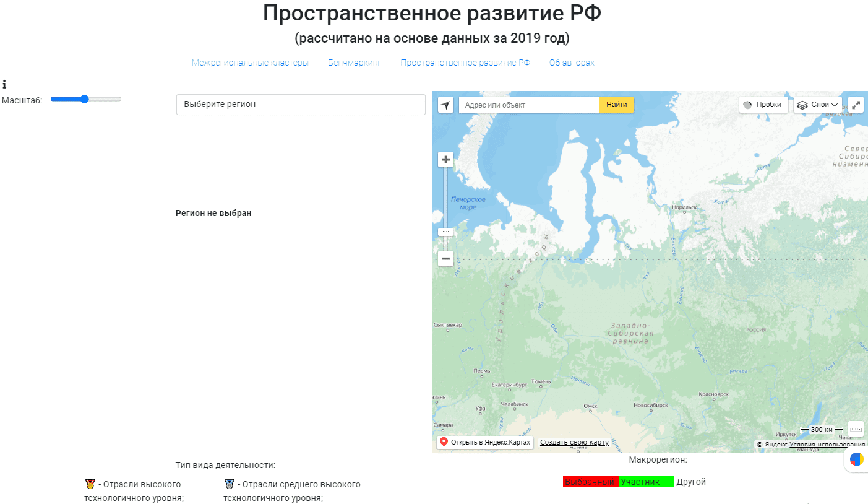Open the Слои layers dropdown

tap(818, 105)
